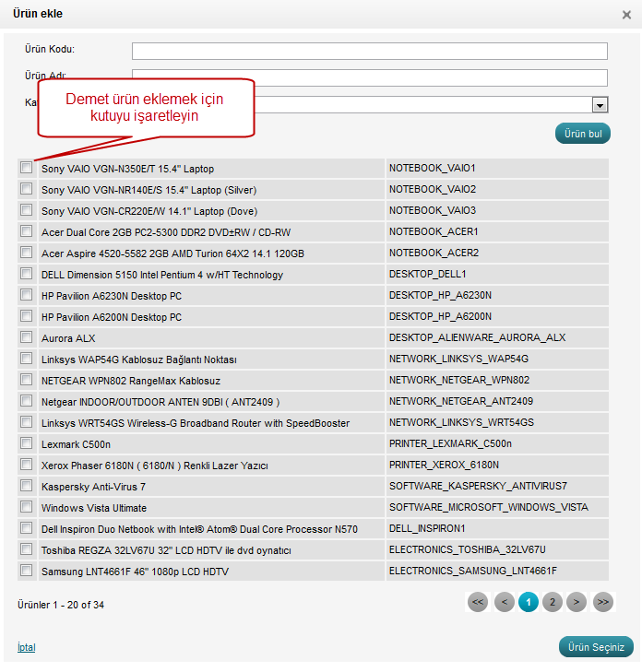Tick the Aurora ALX product checkbox
The height and width of the screenshot is (672, 642).
click(x=26, y=337)
